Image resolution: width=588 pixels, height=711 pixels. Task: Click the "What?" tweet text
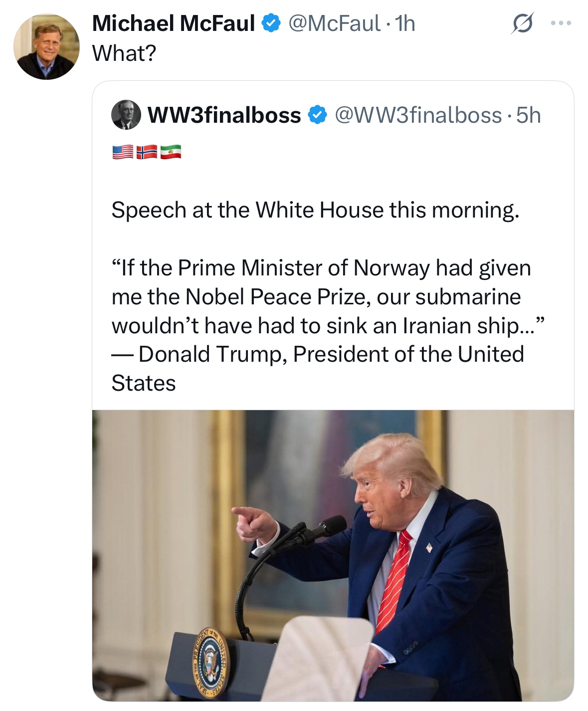click(124, 53)
